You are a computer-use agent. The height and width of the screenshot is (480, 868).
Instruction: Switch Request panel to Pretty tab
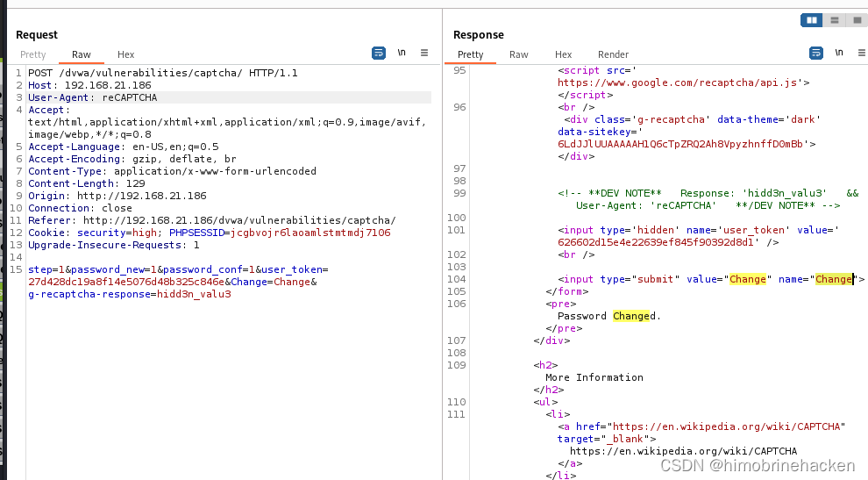(32, 54)
